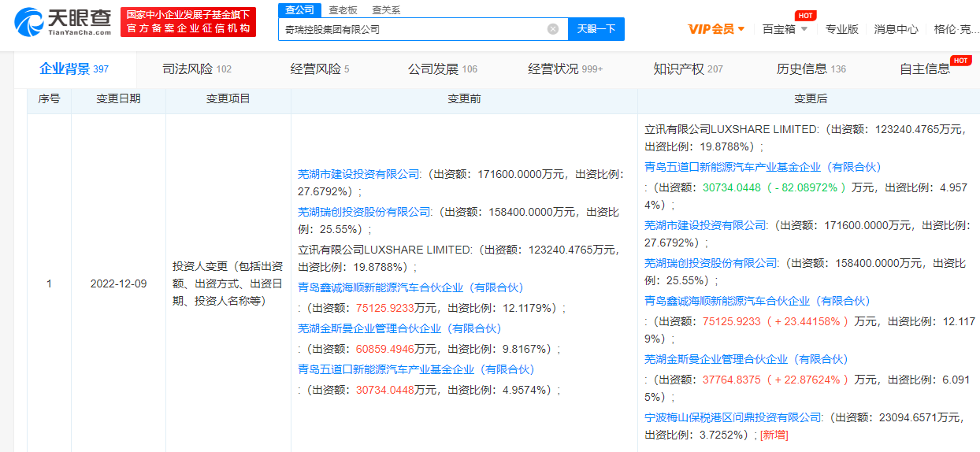This screenshot has width=980, height=452.
Task: Open 宁波梅山保税港区问鼎投资有限公司 link
Action: pos(733,417)
